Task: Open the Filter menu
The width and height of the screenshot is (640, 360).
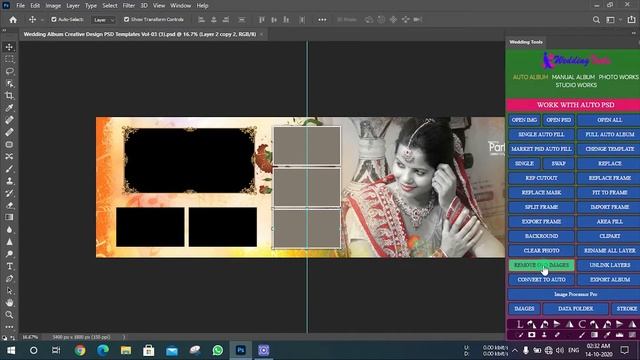Action: 129,5
